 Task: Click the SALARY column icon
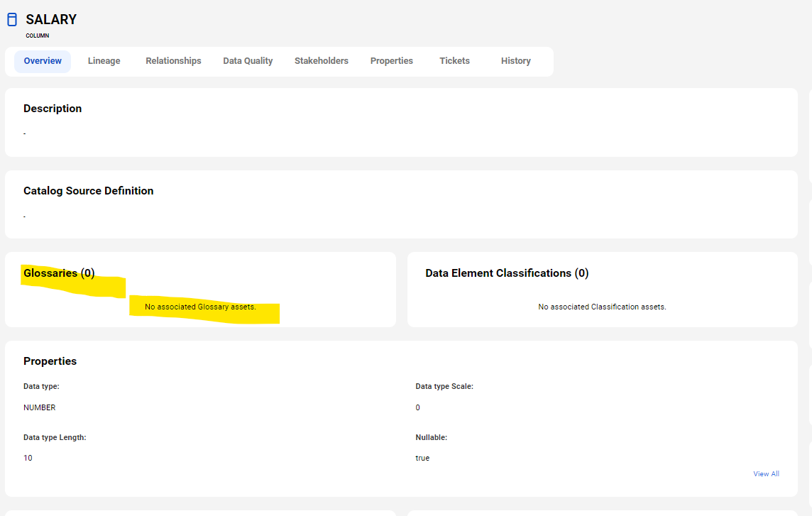[x=12, y=20]
